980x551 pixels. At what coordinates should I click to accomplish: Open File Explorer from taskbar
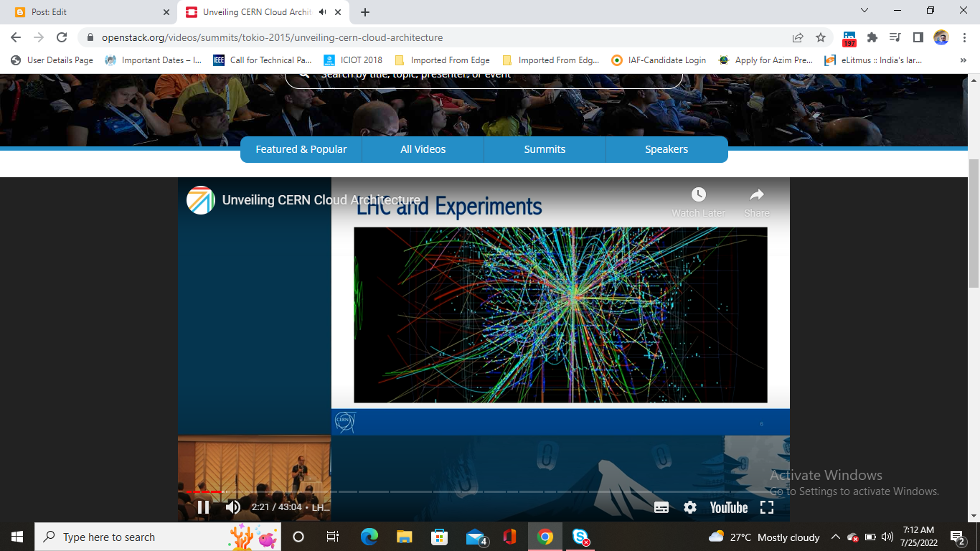(404, 537)
